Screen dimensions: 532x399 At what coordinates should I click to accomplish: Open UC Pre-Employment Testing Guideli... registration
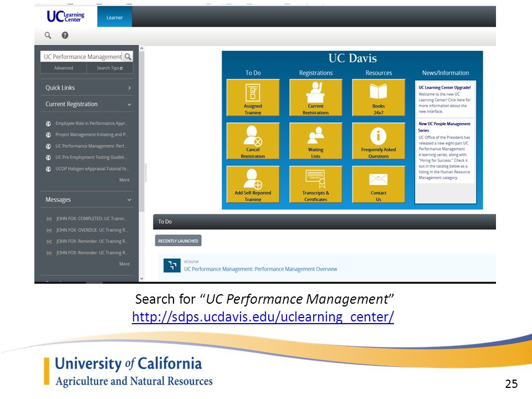(x=91, y=157)
